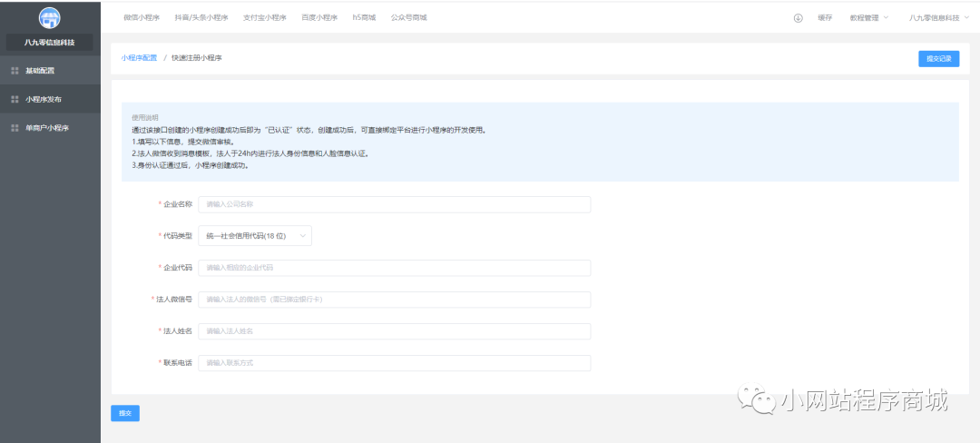Click the blue 提交 button

coord(125,413)
